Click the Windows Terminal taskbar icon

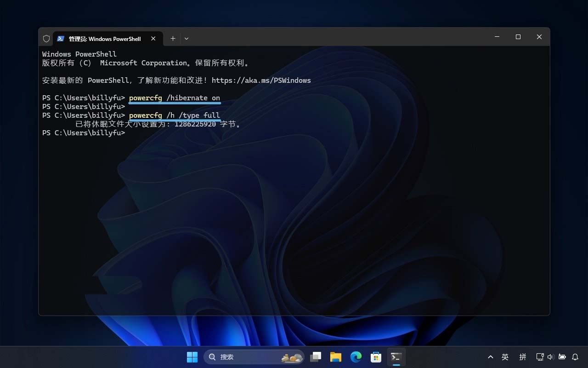pyautogui.click(x=396, y=356)
